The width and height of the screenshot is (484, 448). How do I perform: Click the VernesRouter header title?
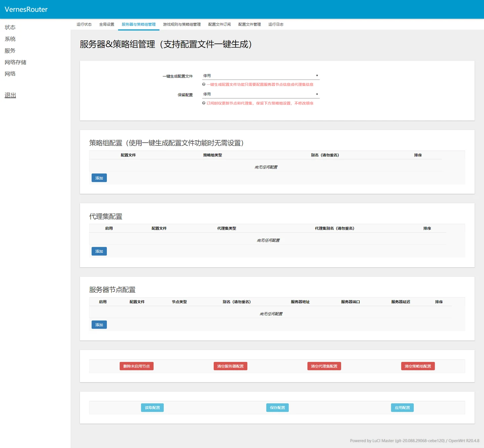[26, 9]
